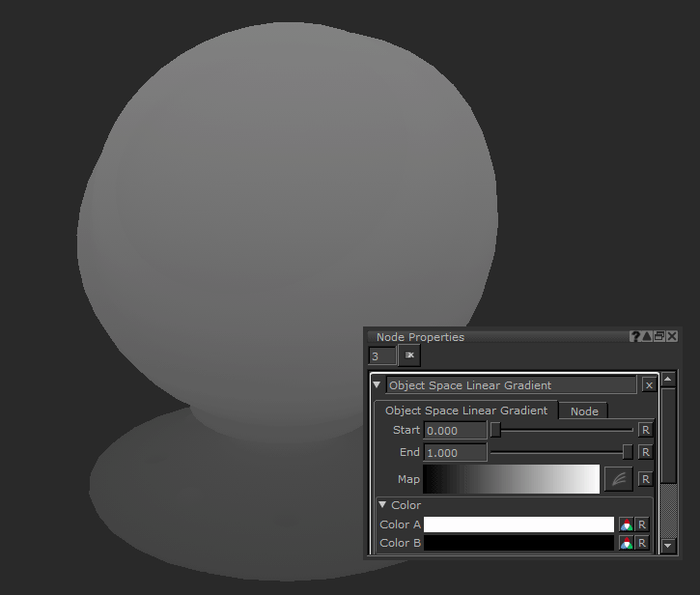Image resolution: width=700 pixels, height=595 pixels.
Task: Click the Start value input field
Action: click(x=455, y=430)
